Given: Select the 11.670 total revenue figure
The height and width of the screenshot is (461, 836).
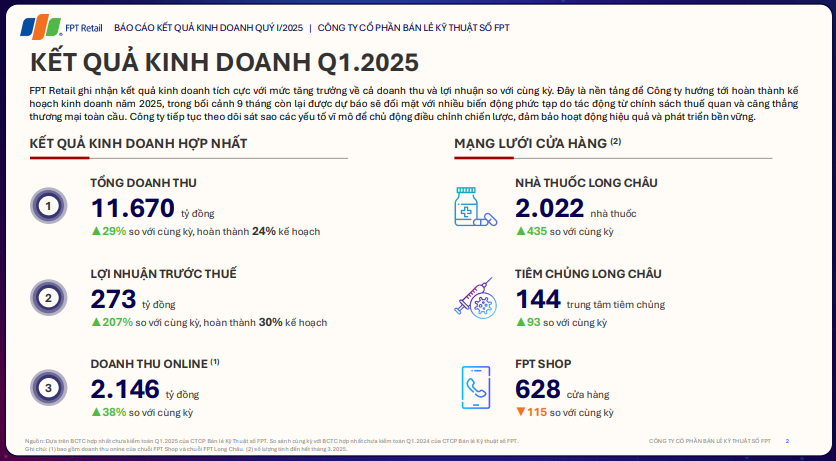Looking at the screenshot, I should pyautogui.click(x=133, y=208).
